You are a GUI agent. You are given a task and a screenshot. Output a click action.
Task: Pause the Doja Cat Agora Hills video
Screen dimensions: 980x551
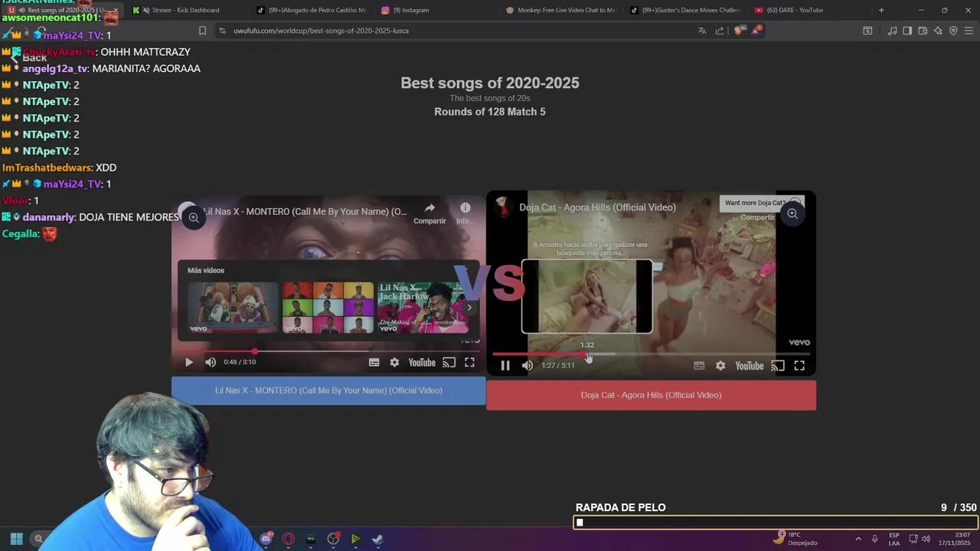(x=505, y=366)
